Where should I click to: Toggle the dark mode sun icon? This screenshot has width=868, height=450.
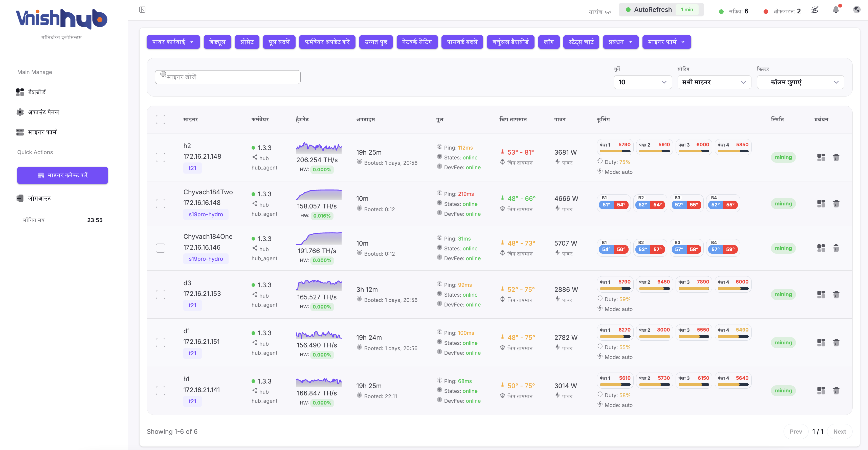pos(815,10)
